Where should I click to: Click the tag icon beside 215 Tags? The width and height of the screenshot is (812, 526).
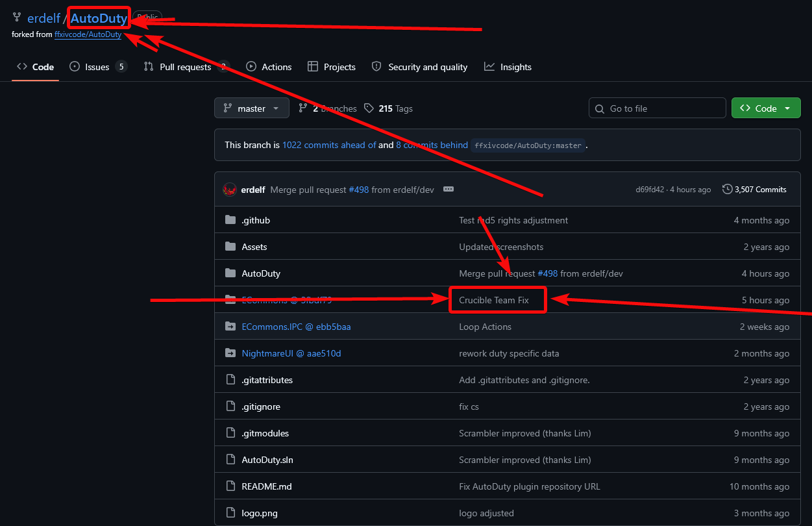[x=369, y=108]
